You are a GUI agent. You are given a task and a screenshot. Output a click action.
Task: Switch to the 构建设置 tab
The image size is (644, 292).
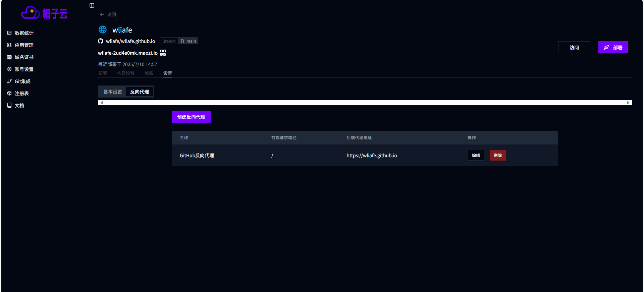(125, 73)
